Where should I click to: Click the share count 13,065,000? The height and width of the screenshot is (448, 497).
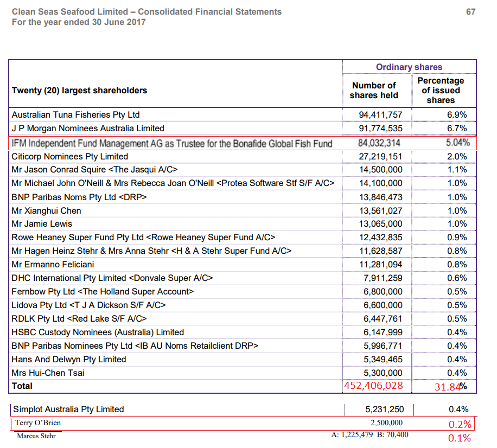click(x=380, y=223)
